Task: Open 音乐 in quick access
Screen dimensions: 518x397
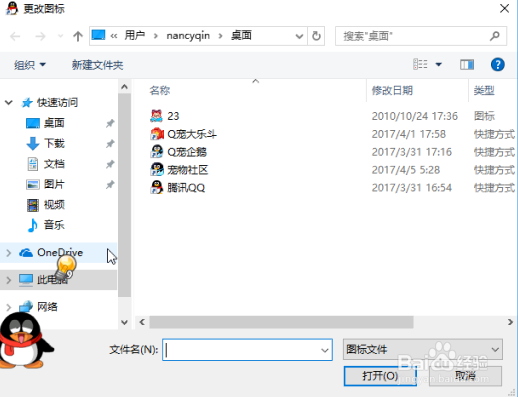Action: coord(54,225)
